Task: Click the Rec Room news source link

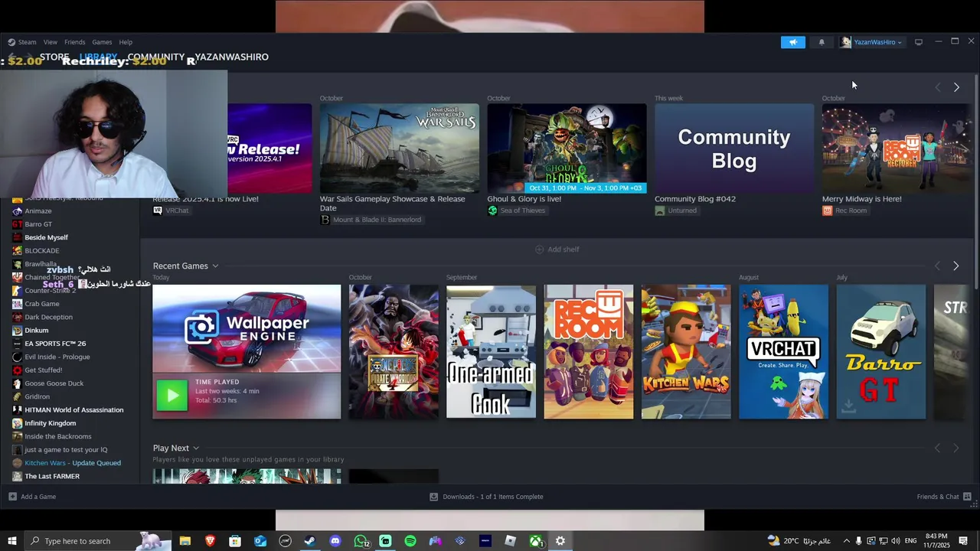Action: click(845, 210)
